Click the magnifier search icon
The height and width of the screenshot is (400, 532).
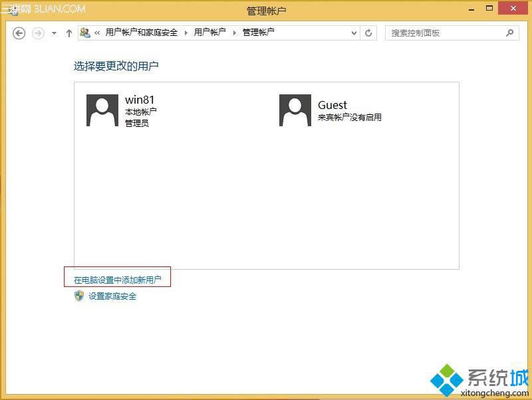coord(510,33)
